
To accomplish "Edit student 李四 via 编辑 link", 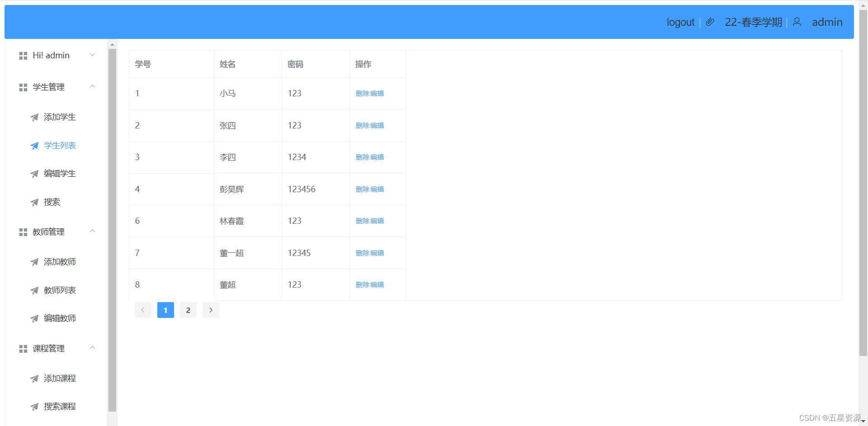I will [377, 157].
